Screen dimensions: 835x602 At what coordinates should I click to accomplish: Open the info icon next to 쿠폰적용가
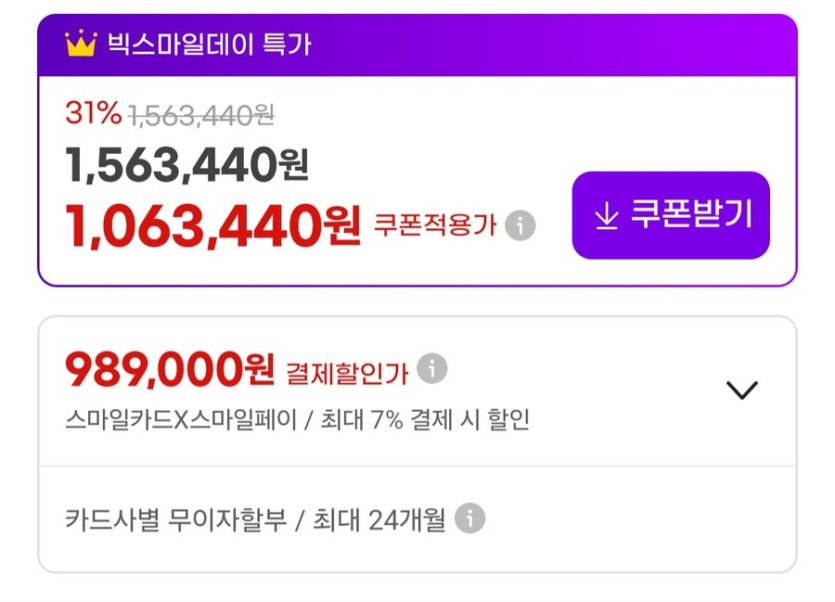click(519, 226)
